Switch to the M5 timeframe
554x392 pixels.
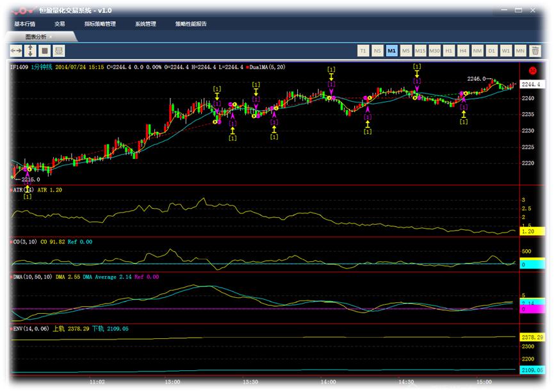(x=405, y=51)
